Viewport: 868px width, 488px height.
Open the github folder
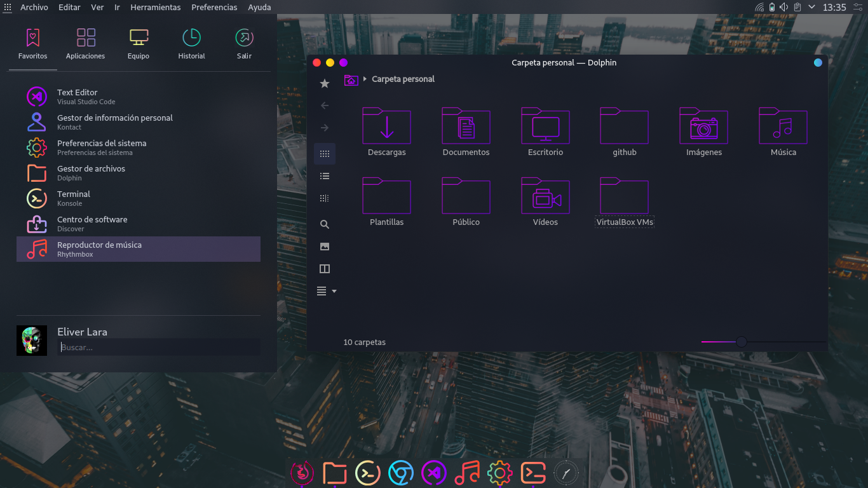pyautogui.click(x=625, y=132)
